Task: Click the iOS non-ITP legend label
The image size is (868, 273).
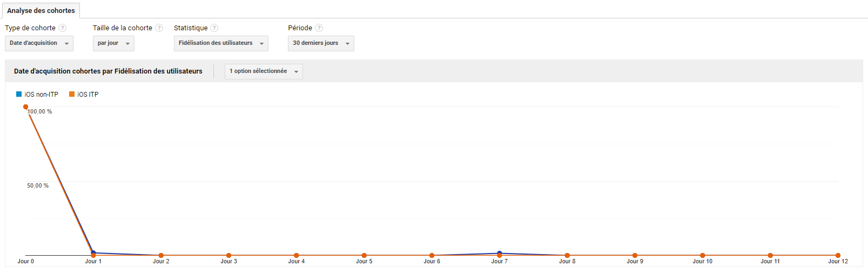Action: [x=42, y=95]
